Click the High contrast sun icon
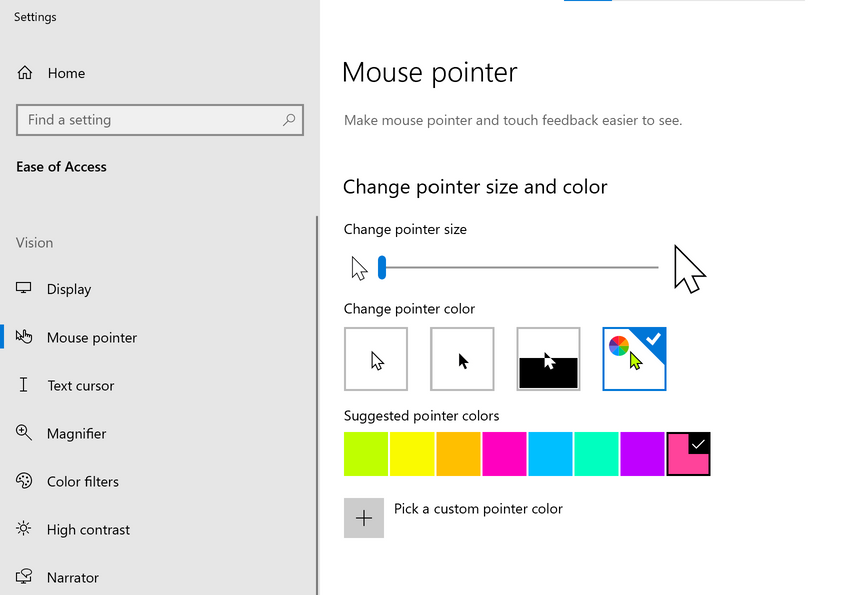Image resolution: width=858 pixels, height=595 pixels. point(25,529)
